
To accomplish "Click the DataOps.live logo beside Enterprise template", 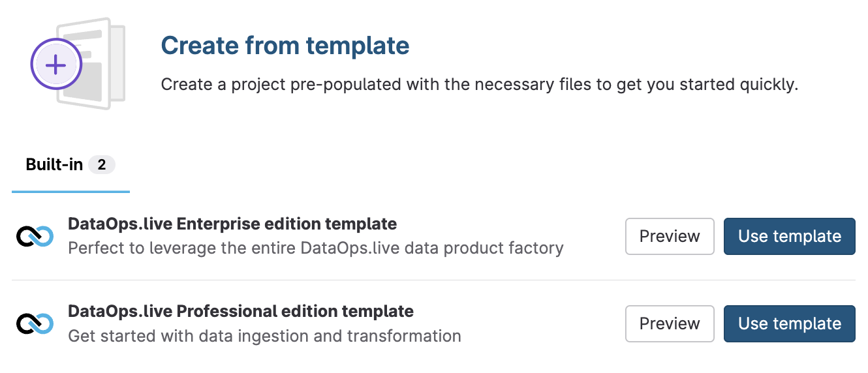I will [35, 236].
